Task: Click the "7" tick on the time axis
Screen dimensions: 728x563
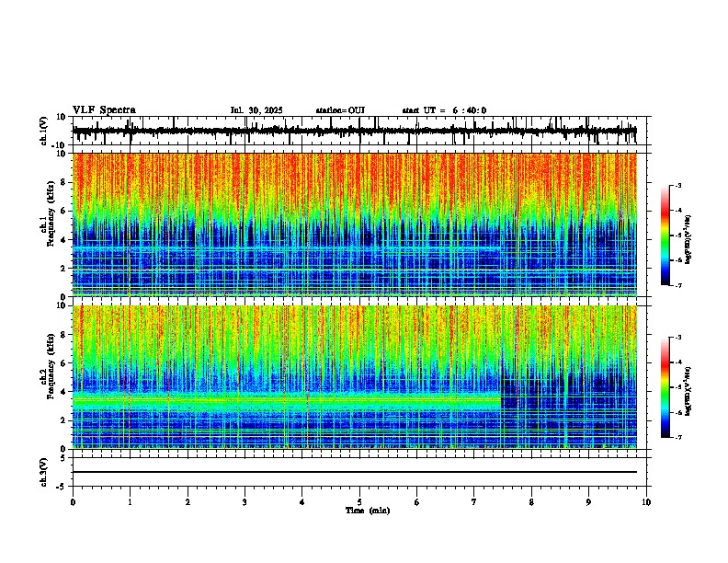Action: [474, 502]
